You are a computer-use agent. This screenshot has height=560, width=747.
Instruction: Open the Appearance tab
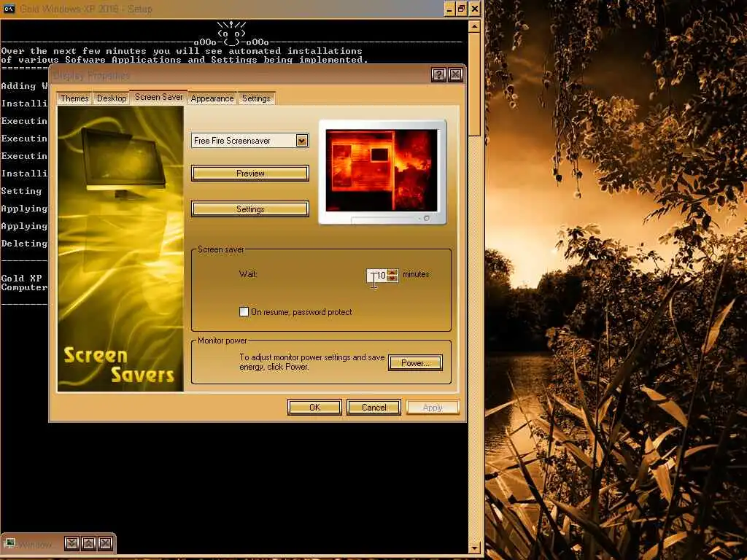[212, 98]
